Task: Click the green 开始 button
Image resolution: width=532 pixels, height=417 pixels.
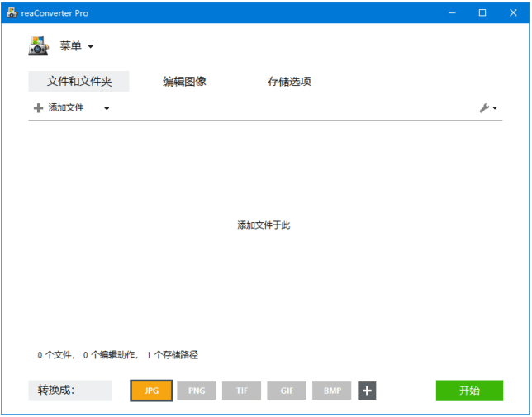Action: point(469,391)
